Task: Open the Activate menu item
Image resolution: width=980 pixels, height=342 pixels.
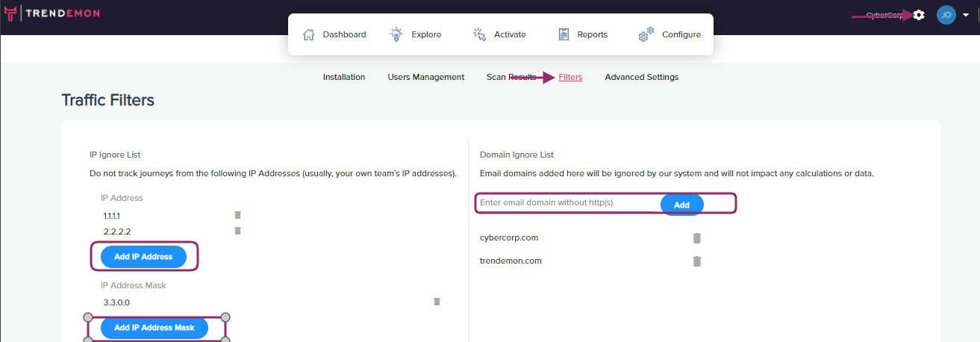Action: (x=499, y=34)
